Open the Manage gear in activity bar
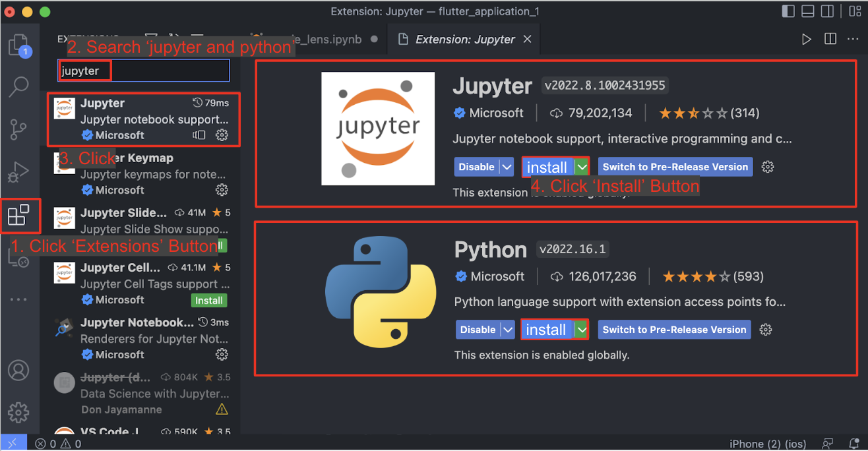The height and width of the screenshot is (451, 868). [18, 413]
